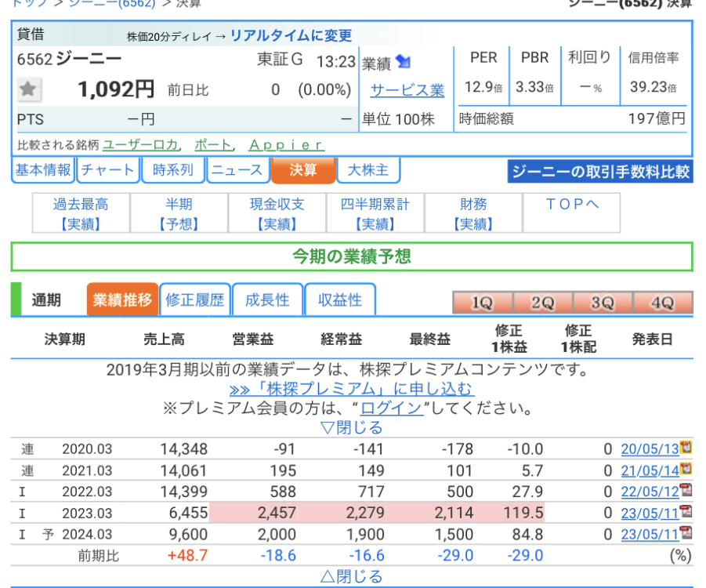Viewport: 706px width, 588px height.
Task: Jump to 現金収支【実績】 section
Action: coord(277,213)
